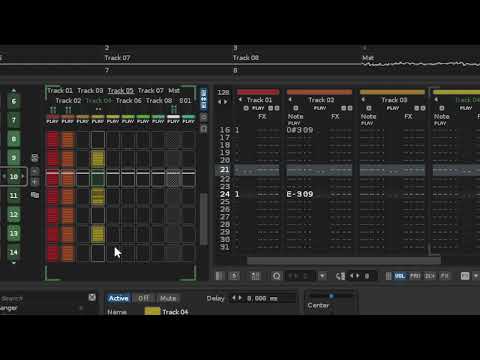480x360 pixels.
Task: Click first small column button on Track 01
Action: point(271,108)
